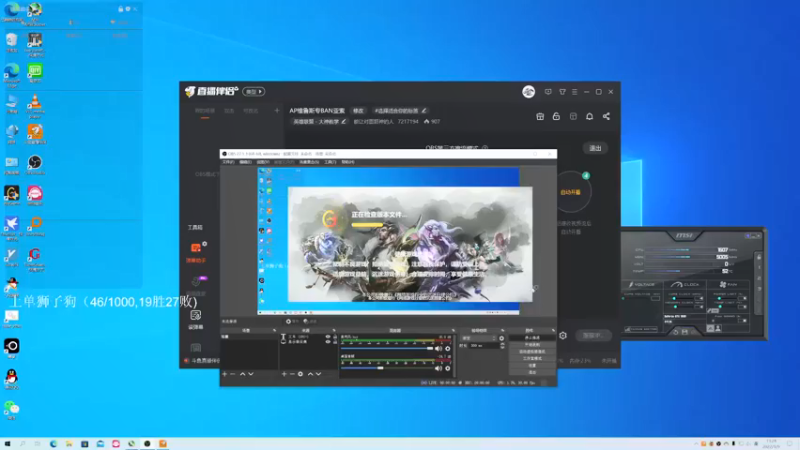Viewport: 800px width, 450px height.
Task: Expand the 类型 pill next to app logo
Action: click(x=254, y=92)
